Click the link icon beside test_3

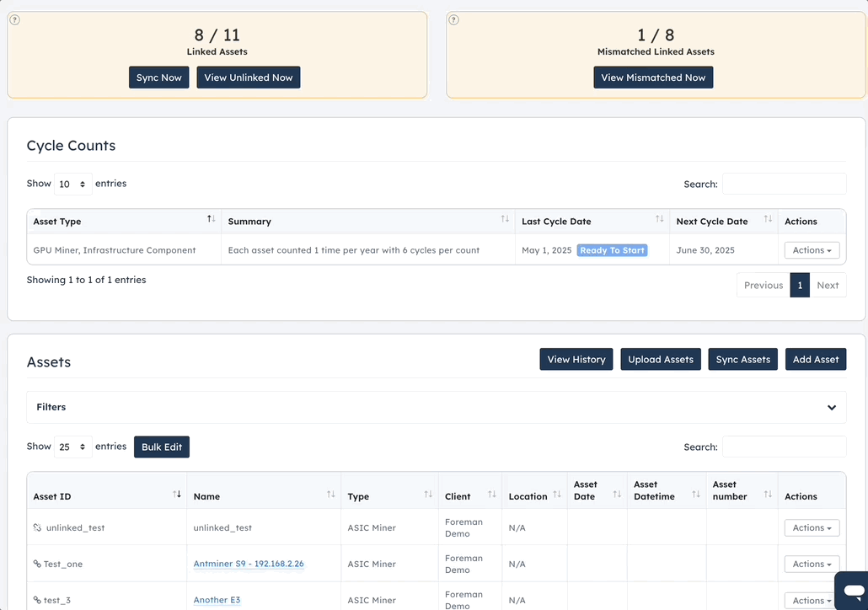(37, 600)
